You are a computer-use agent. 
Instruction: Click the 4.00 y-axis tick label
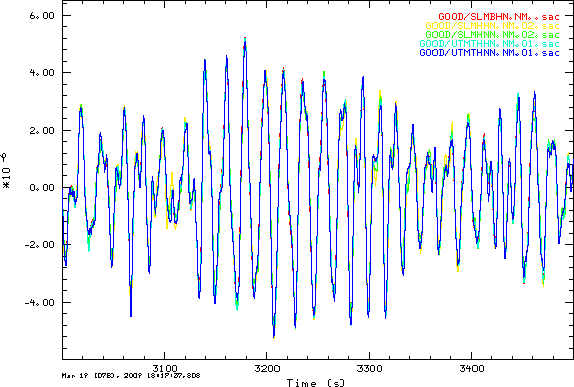[42, 72]
